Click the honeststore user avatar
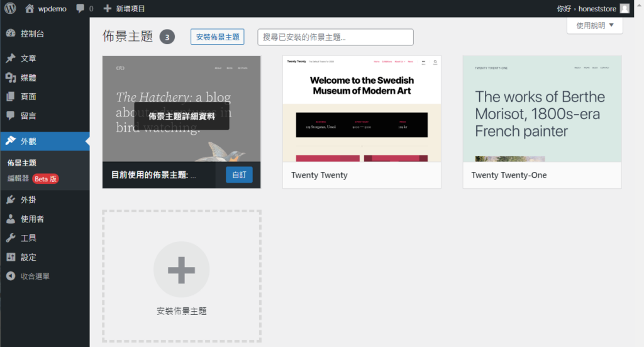 [x=624, y=9]
